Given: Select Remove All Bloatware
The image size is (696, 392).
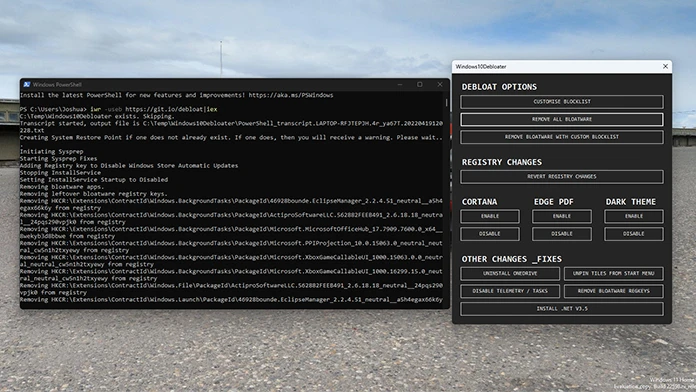Looking at the screenshot, I should 562,119.
